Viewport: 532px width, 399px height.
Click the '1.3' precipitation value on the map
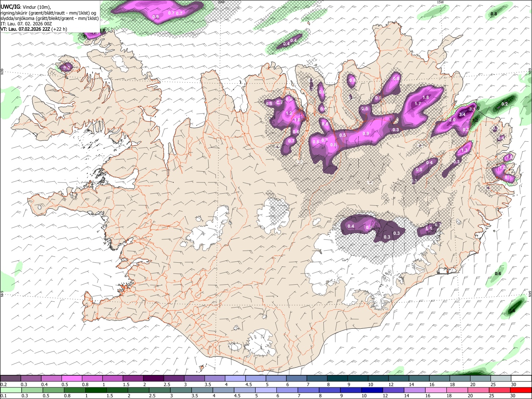tap(465, 150)
